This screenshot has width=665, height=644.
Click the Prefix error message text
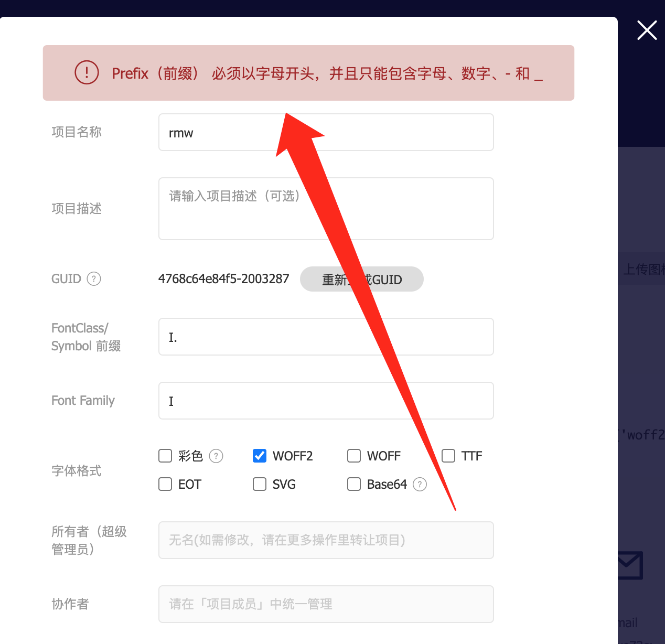pos(327,73)
